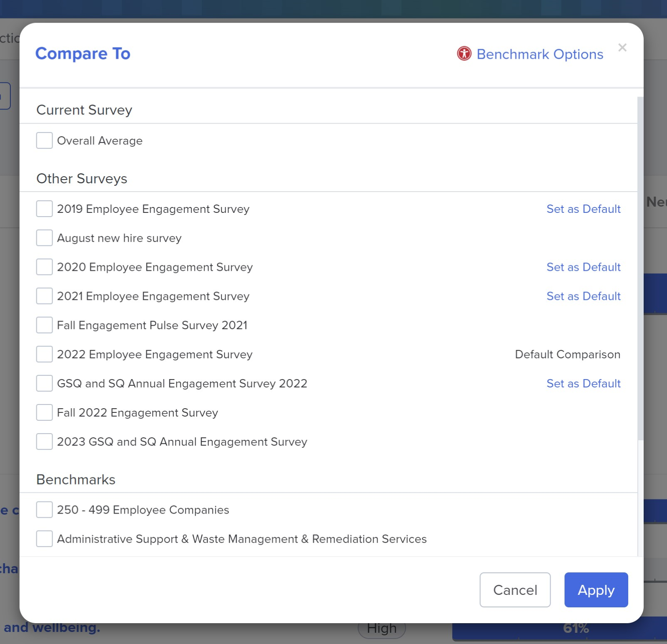This screenshot has height=644, width=667.
Task: Tick the August new hire survey checkbox
Action: pyautogui.click(x=44, y=238)
